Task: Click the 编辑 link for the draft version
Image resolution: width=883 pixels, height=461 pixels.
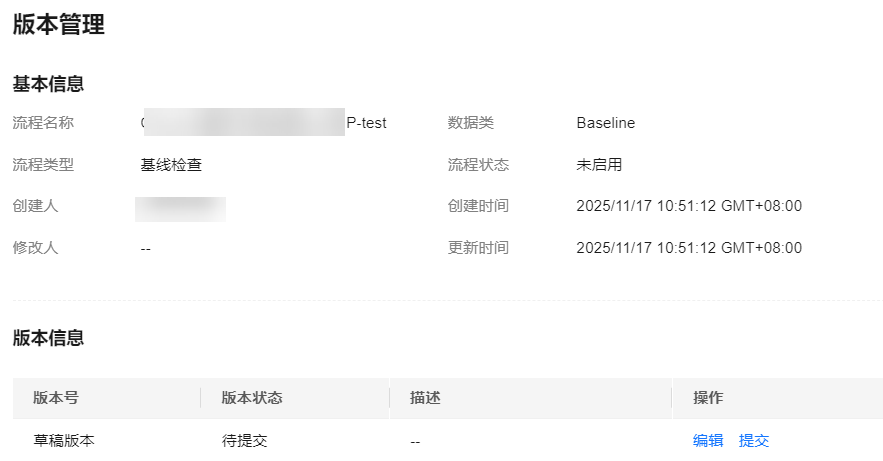Action: [707, 440]
